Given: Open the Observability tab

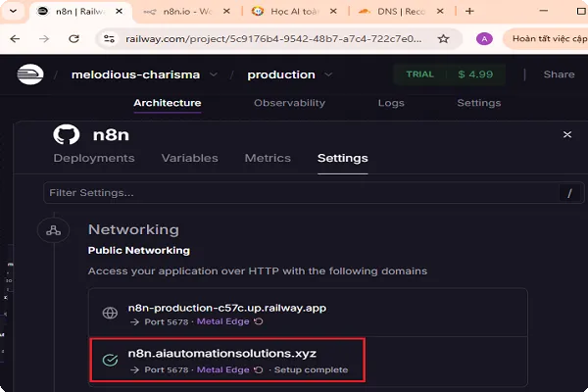Looking at the screenshot, I should (289, 103).
